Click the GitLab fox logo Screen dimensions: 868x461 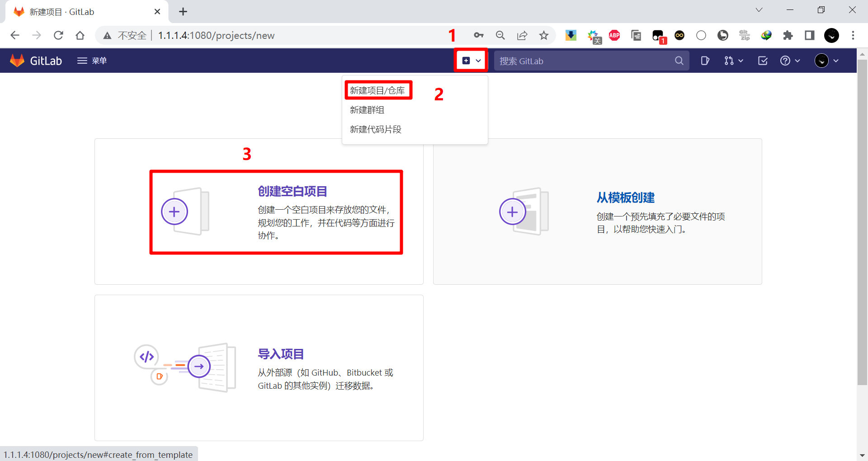pos(18,61)
